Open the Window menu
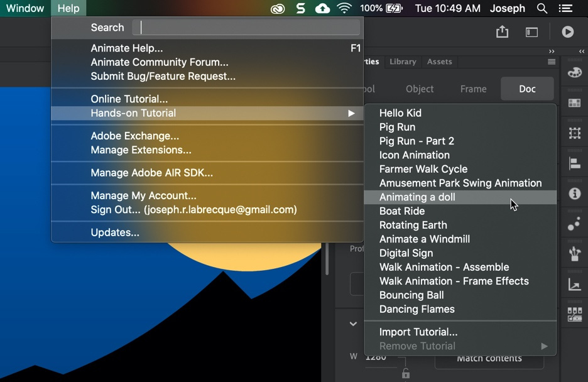This screenshot has height=382, width=588. tap(25, 8)
